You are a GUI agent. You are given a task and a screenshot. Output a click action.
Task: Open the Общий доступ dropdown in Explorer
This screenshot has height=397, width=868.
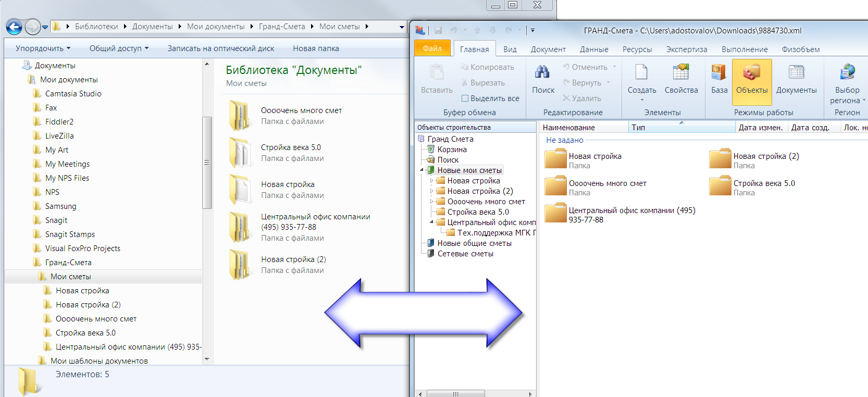(119, 48)
